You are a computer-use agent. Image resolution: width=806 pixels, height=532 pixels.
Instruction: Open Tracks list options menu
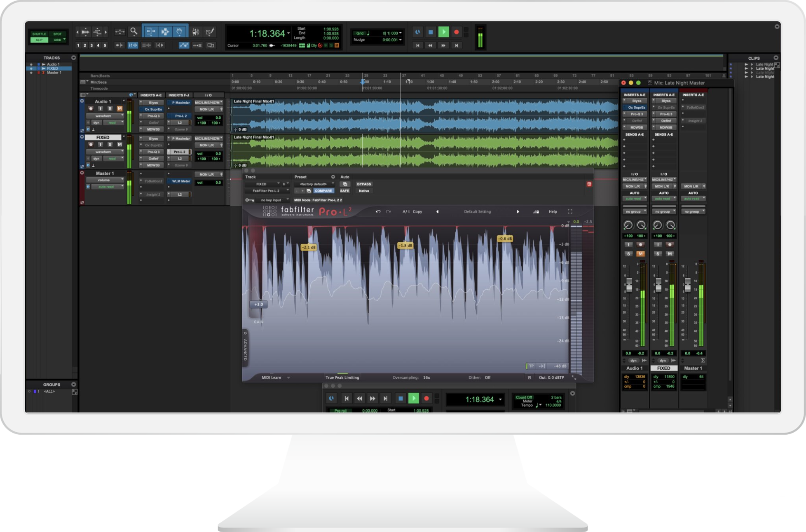tap(74, 58)
